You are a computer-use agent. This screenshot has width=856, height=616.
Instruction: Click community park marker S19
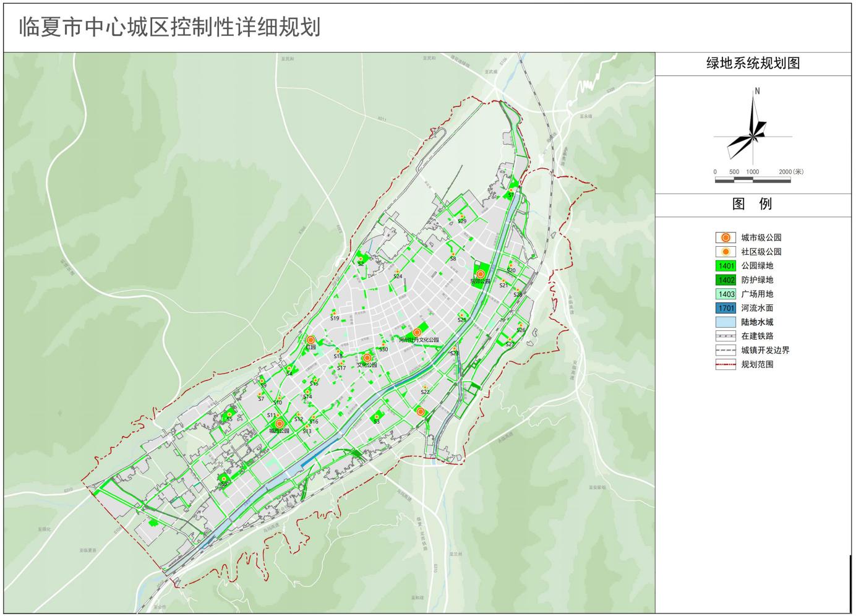335,314
